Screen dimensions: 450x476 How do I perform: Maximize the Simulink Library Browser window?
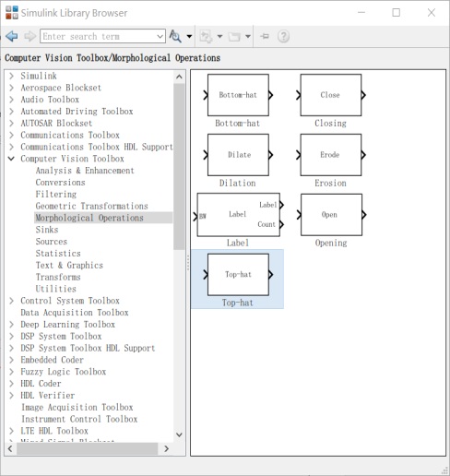[397, 13]
